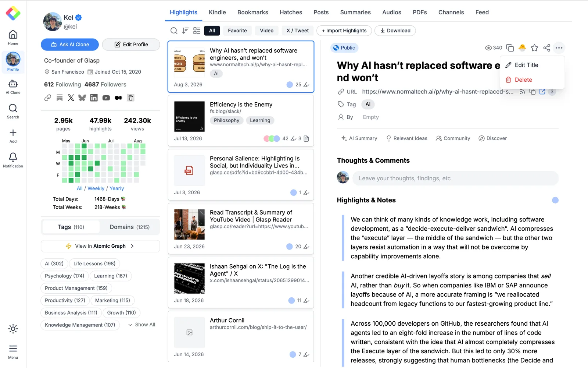Click the Ask AI Clone button
This screenshot has height=368, width=588.
(70, 45)
